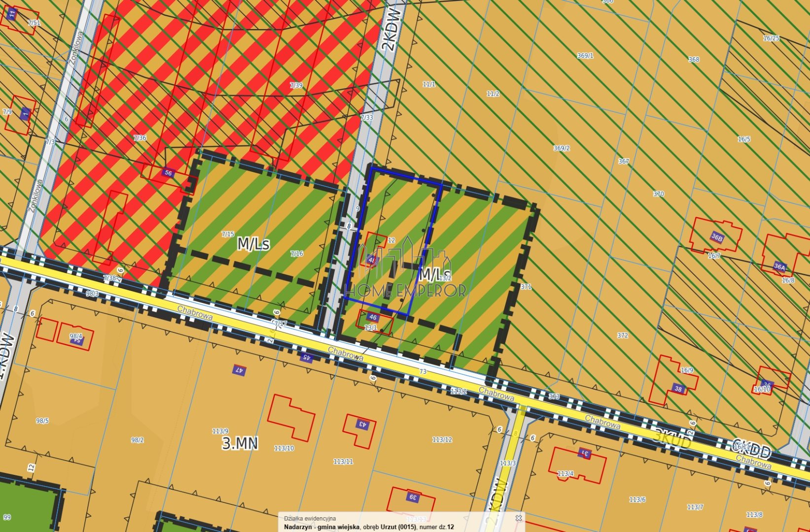Viewport: 810px width, 532px height.
Task: Click parcel number 16/9
Action: (687, 370)
